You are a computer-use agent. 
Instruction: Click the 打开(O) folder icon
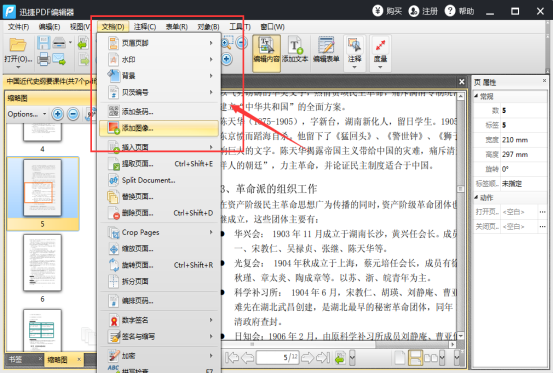[x=18, y=45]
